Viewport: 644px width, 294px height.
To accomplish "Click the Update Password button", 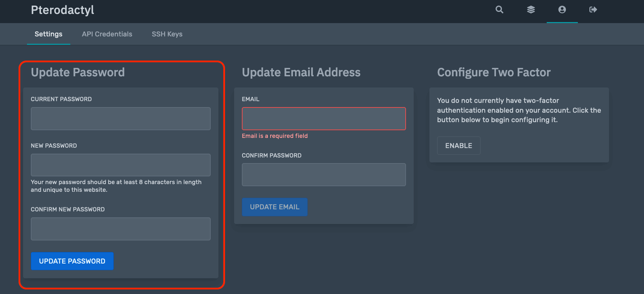I will [72, 261].
